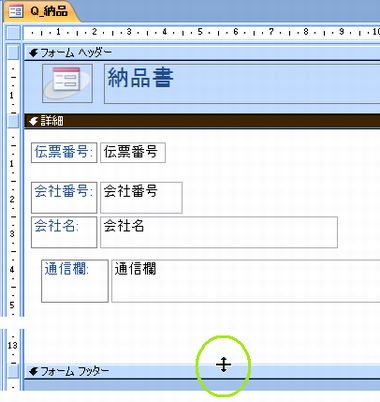Click the 詳細 section selector in vertical ruler

point(13,121)
